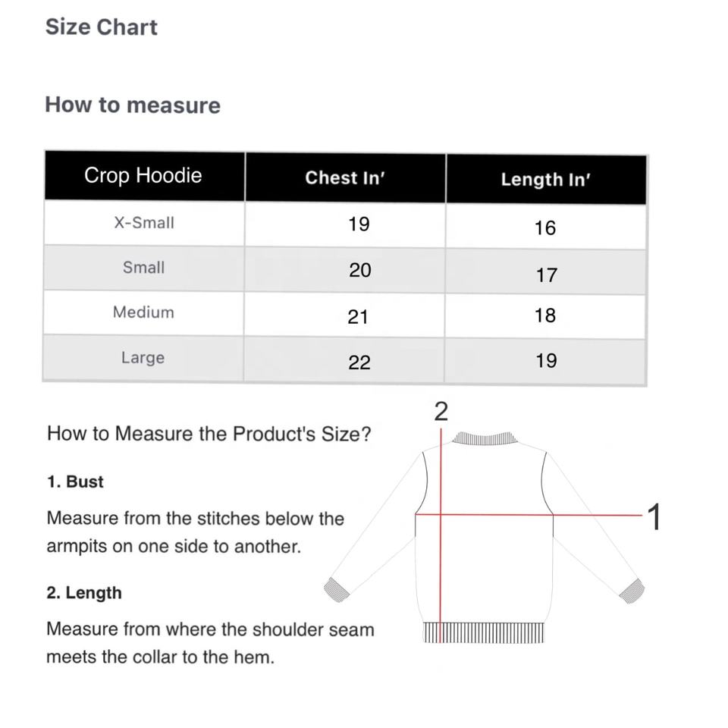Click Medium length value 18
728x728 pixels.
coord(545,315)
